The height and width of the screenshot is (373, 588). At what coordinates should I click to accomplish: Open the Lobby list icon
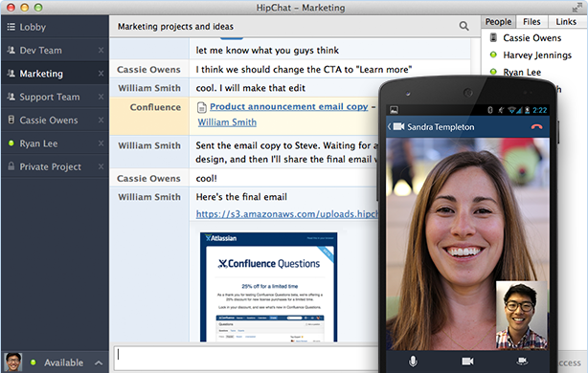tap(11, 27)
